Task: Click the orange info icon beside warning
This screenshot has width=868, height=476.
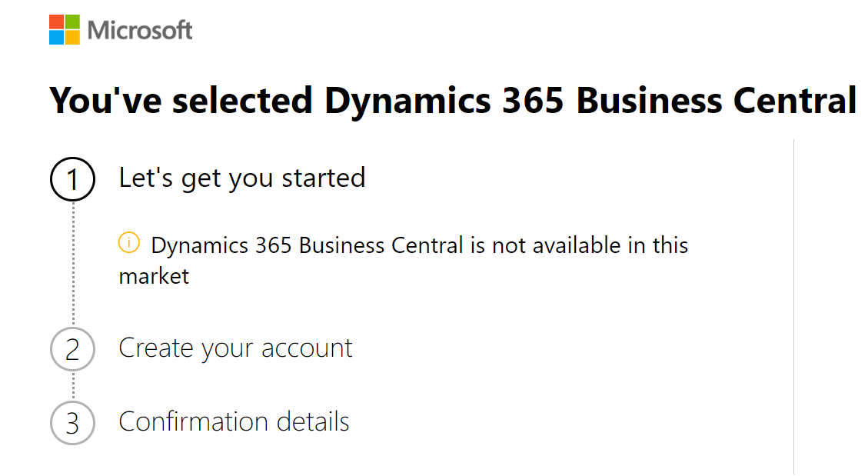Action: coord(129,242)
